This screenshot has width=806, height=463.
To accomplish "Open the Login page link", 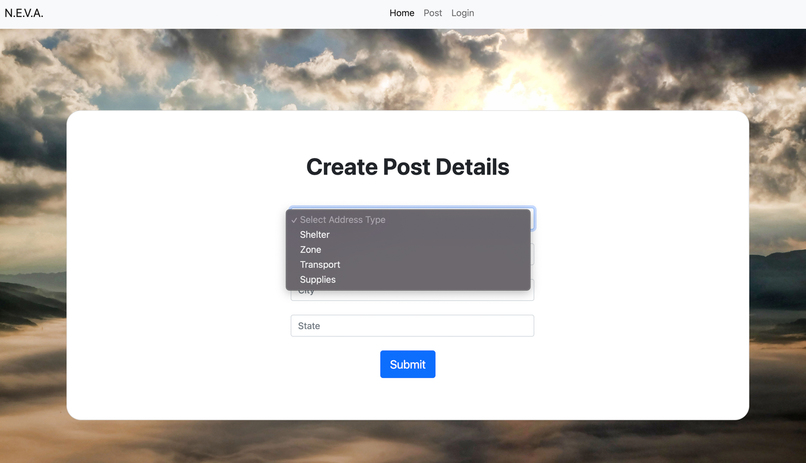I will [463, 13].
